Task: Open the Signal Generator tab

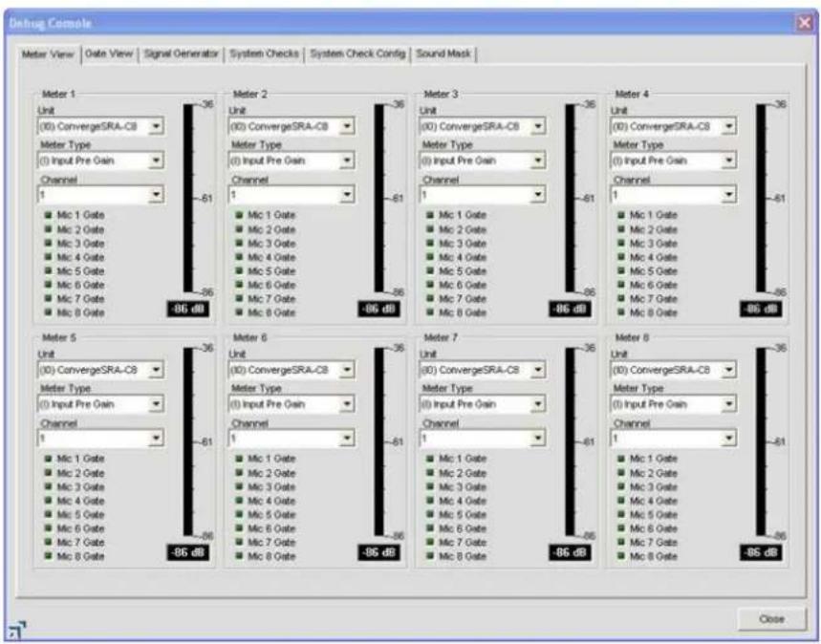Action: pyautogui.click(x=181, y=54)
